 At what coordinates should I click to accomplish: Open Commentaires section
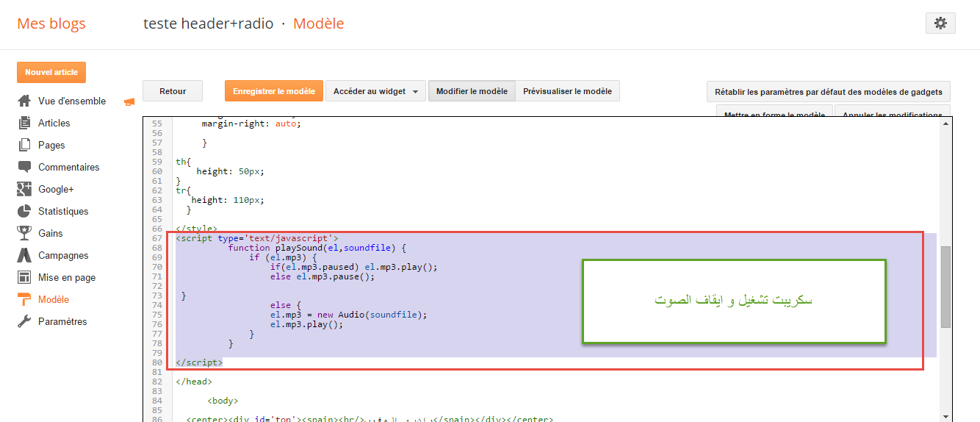click(69, 167)
